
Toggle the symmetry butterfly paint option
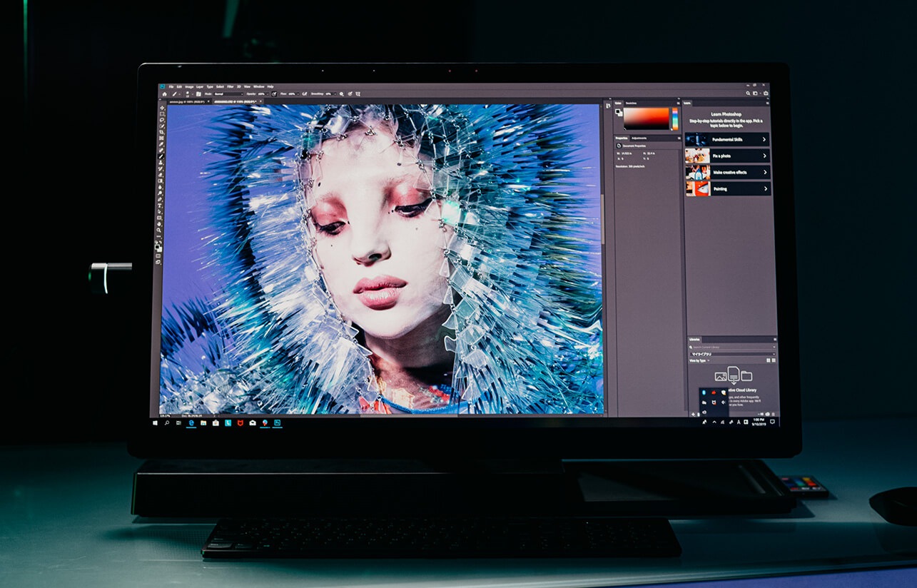pyautogui.click(x=358, y=94)
